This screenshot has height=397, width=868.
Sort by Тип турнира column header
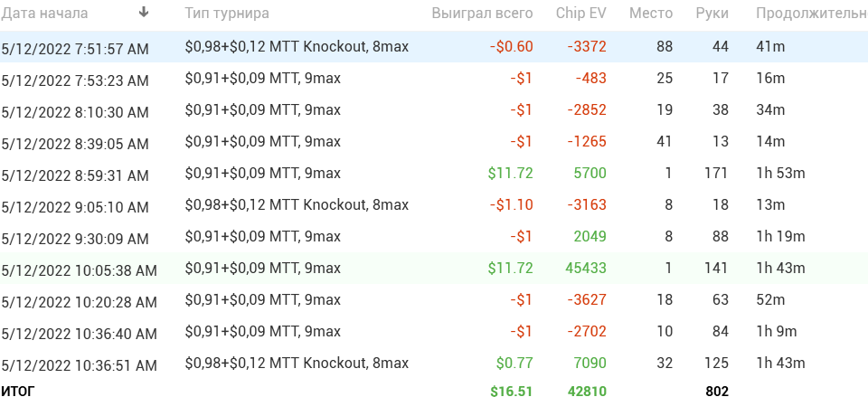tap(227, 14)
